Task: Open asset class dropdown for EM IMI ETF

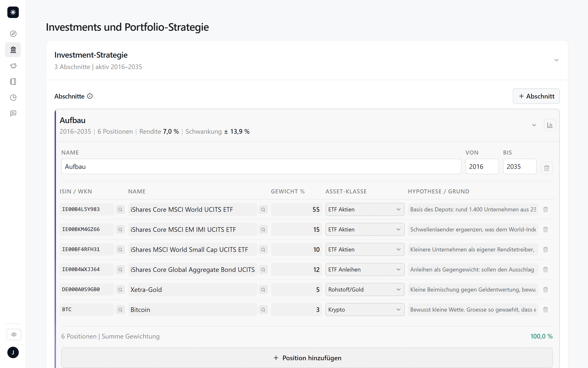Action: point(365,229)
